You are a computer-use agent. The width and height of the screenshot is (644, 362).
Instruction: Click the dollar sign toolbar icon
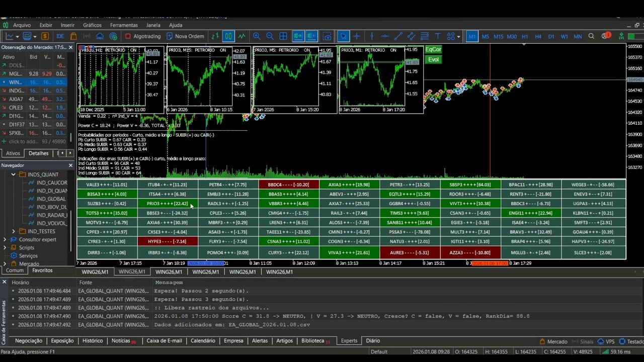pos(45,36)
